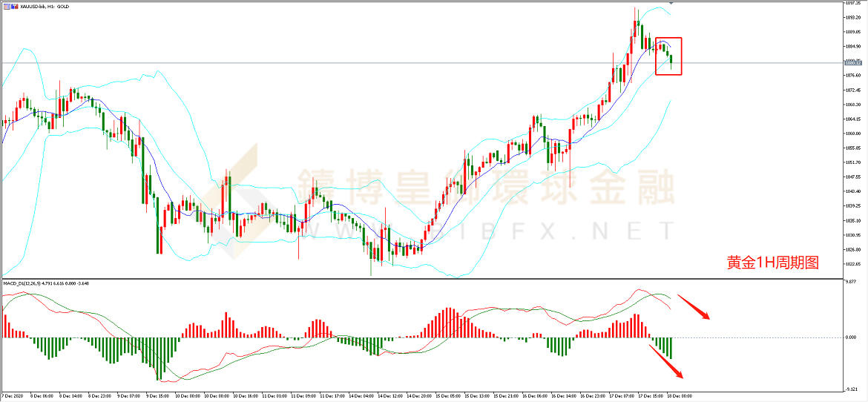Click the current price tag on price axis
The height and width of the screenshot is (402, 868).
[x=852, y=63]
